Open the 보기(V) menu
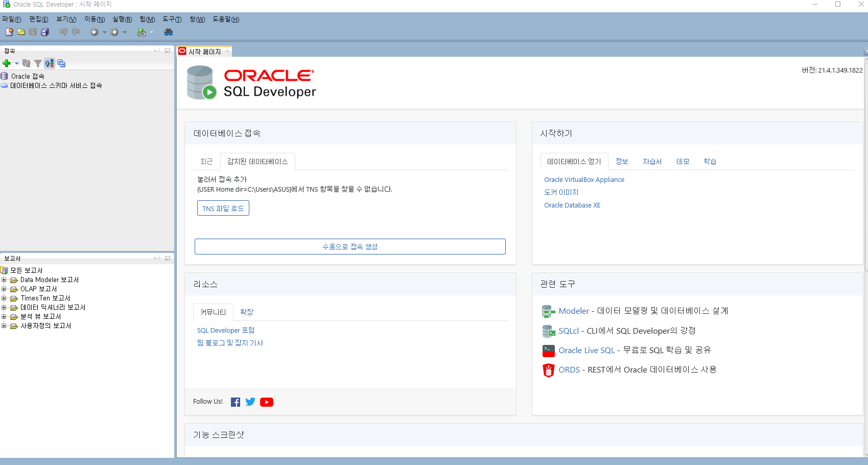 (x=66, y=19)
